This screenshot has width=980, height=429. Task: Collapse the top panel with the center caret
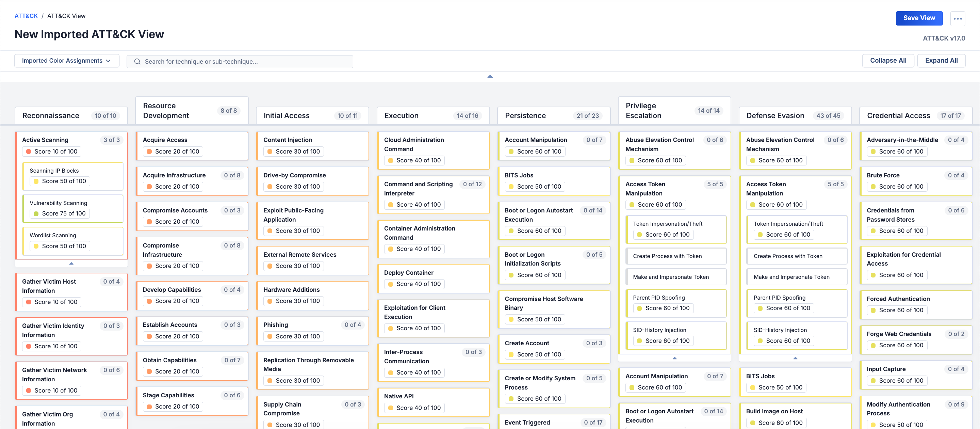[490, 77]
